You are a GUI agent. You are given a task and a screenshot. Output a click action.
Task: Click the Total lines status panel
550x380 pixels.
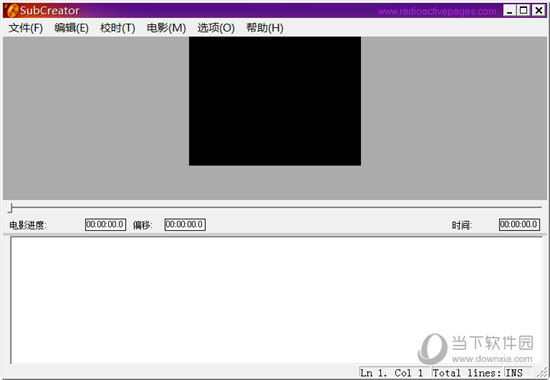point(467,373)
